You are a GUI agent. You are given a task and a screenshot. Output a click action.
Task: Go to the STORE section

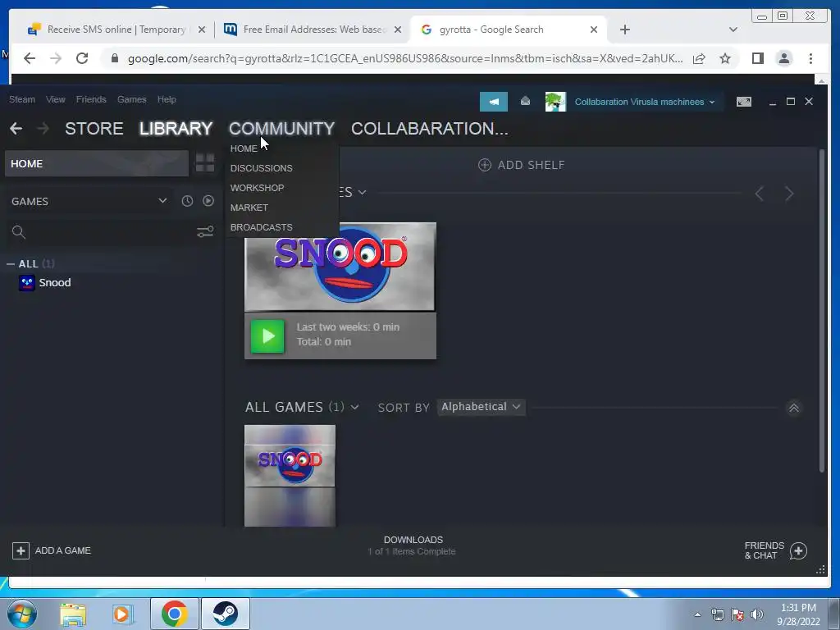click(x=94, y=129)
